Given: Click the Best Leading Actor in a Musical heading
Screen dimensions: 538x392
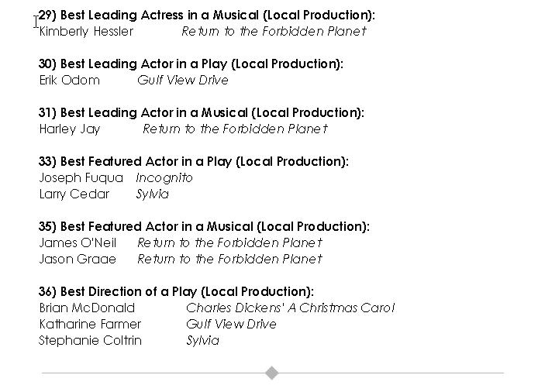Looking at the screenshot, I should tap(201, 112).
